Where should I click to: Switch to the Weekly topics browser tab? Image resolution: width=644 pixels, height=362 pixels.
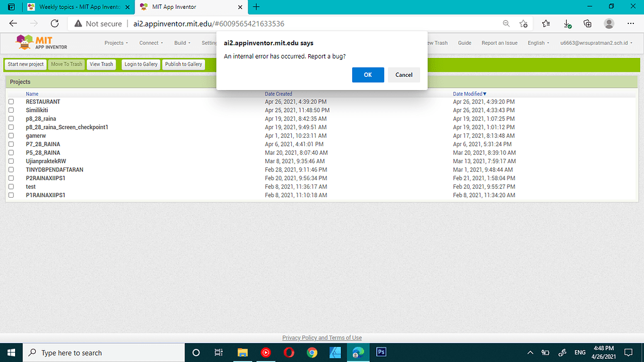[75, 6]
